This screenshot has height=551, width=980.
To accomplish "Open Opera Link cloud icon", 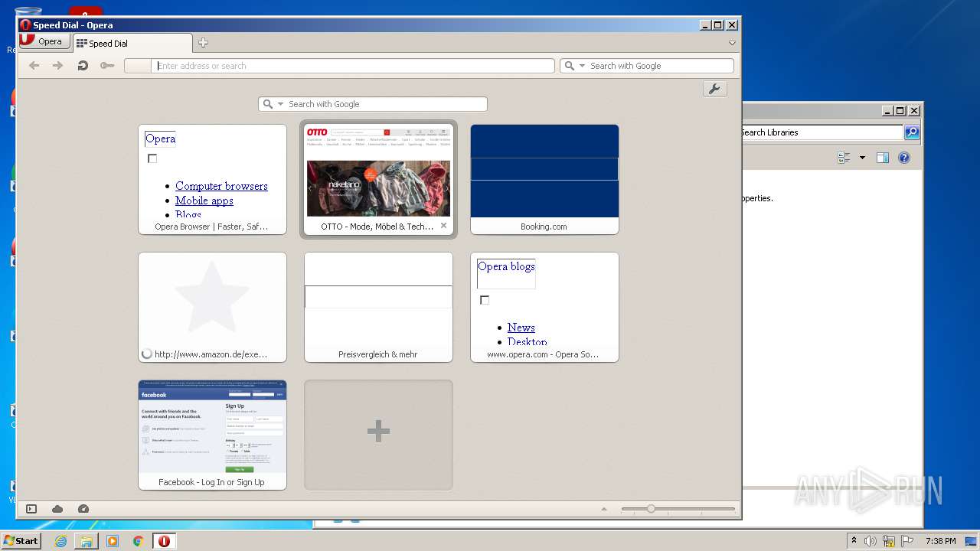I will tap(57, 509).
